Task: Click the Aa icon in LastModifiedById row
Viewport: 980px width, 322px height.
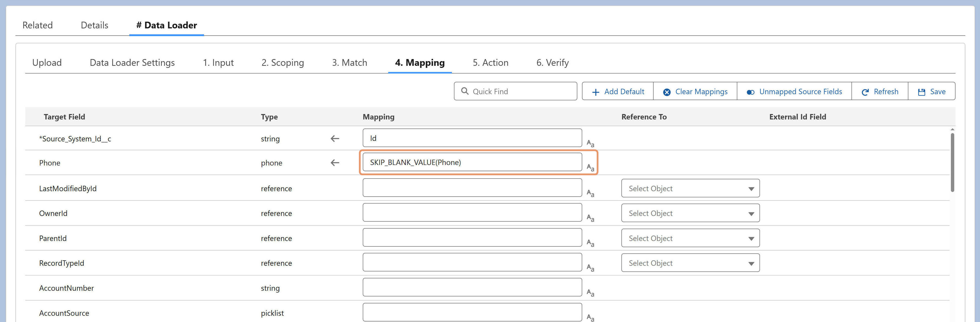Action: pos(590,193)
